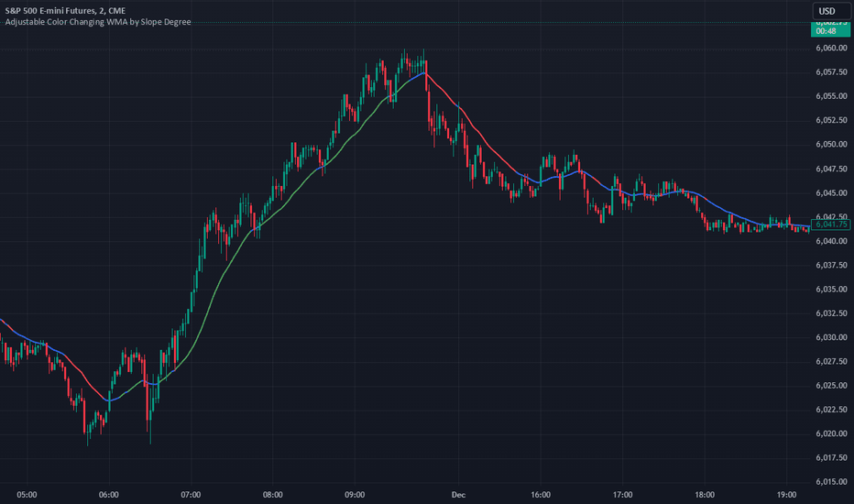The image size is (854, 504).
Task: Click the 6,020.00 level on price axis
Action: click(831, 433)
